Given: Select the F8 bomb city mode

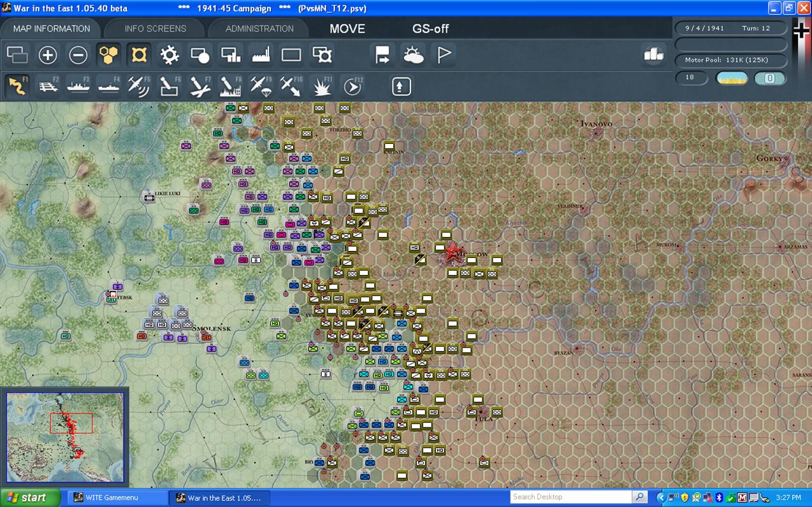Looking at the screenshot, I should (231, 86).
